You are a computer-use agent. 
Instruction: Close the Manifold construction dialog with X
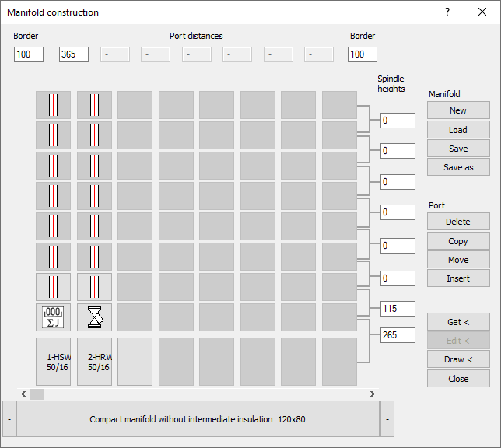[x=482, y=12]
